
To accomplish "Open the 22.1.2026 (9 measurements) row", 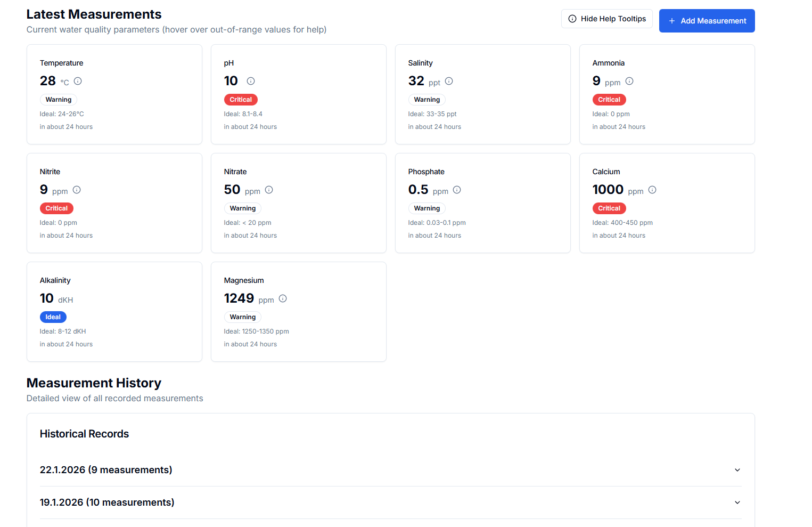I will (x=106, y=470).
